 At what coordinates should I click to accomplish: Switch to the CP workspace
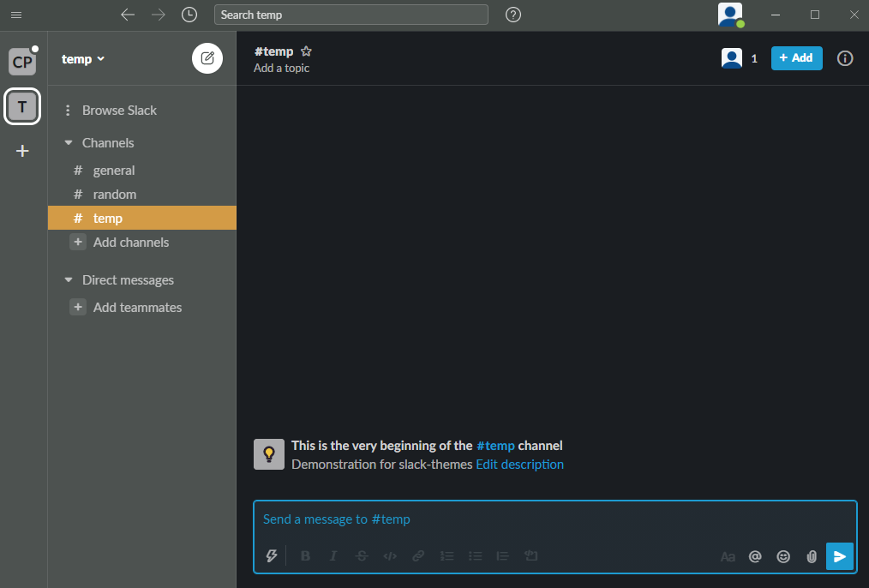tap(22, 62)
